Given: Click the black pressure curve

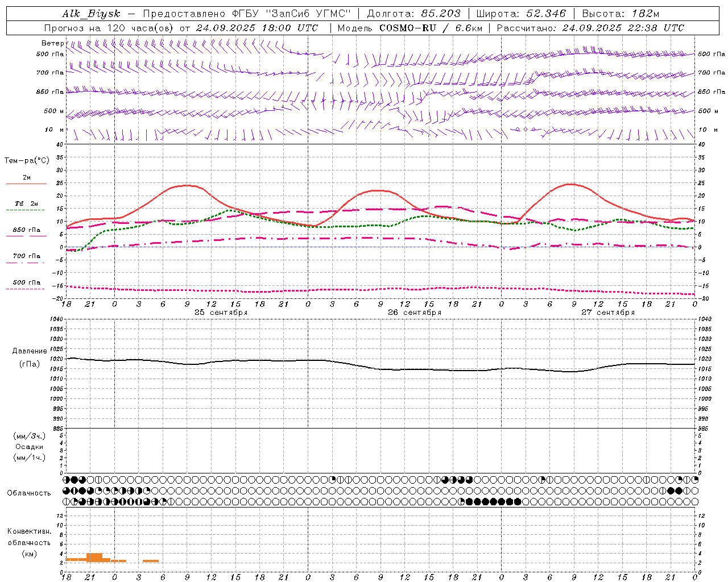Looking at the screenshot, I should coord(381,369).
